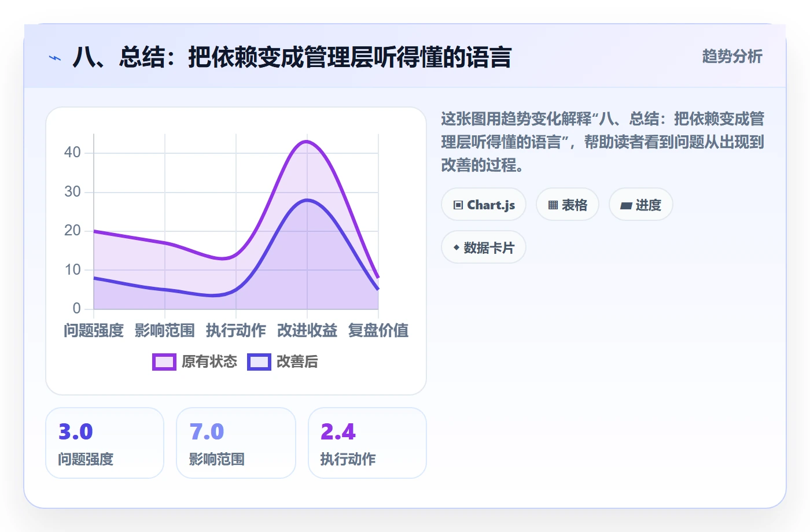Click the y-axis value 40
This screenshot has width=810, height=532.
[x=72, y=153]
